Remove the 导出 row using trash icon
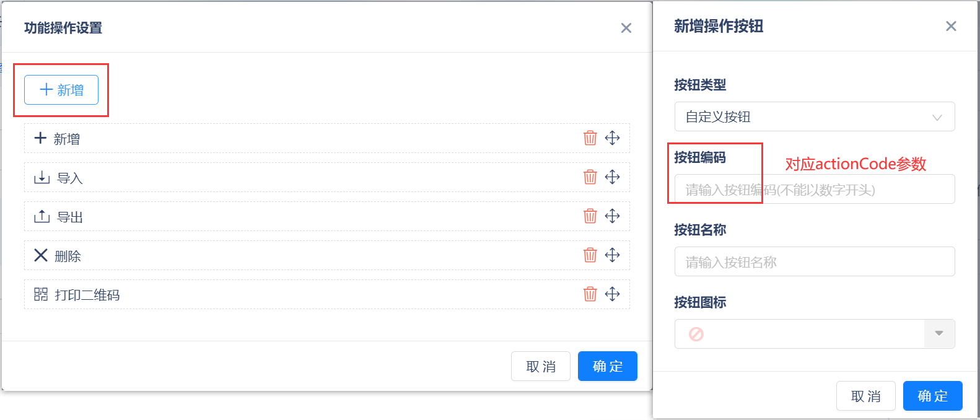Image resolution: width=980 pixels, height=420 pixels. click(590, 216)
